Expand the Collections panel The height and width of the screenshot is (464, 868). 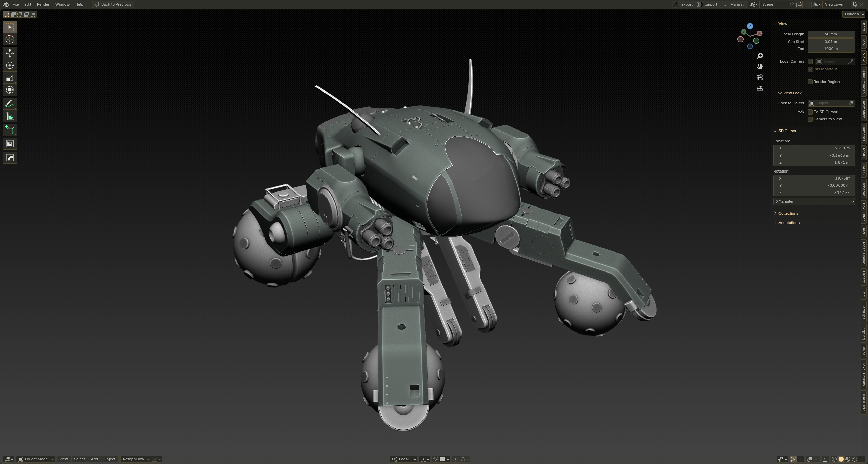coord(788,213)
